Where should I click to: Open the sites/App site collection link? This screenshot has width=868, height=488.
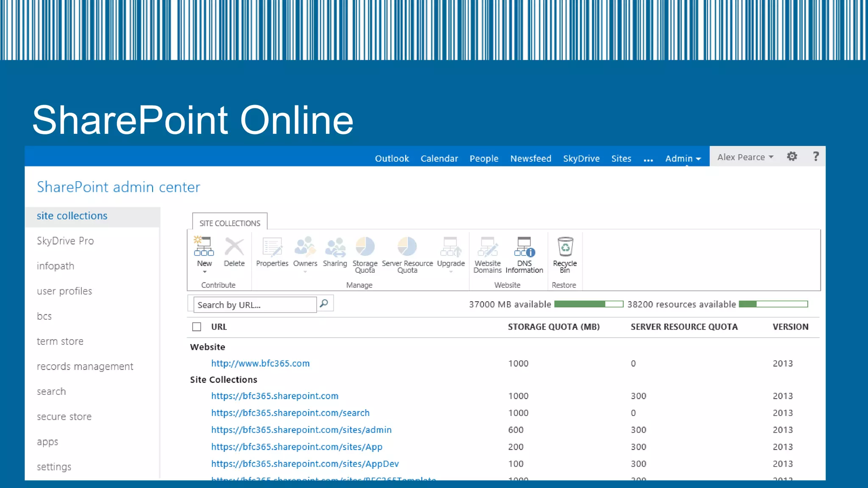click(x=297, y=447)
